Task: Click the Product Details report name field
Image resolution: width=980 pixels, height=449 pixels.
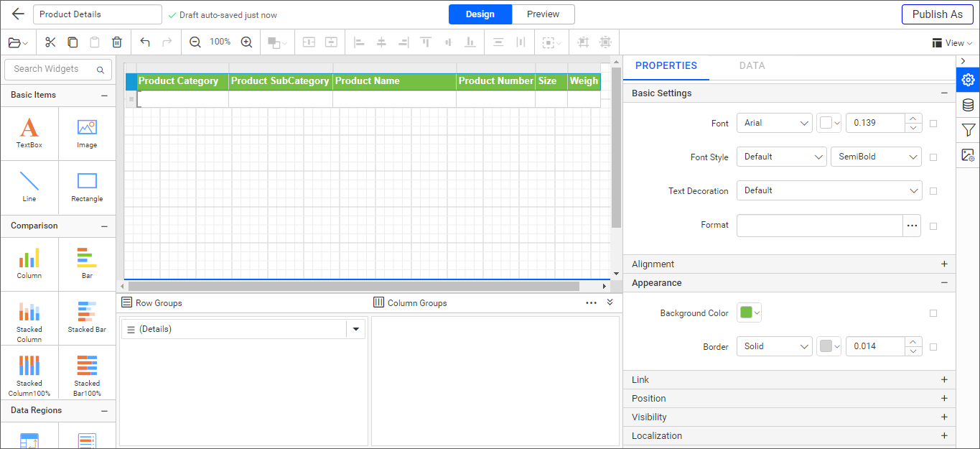Action: pyautogui.click(x=98, y=14)
